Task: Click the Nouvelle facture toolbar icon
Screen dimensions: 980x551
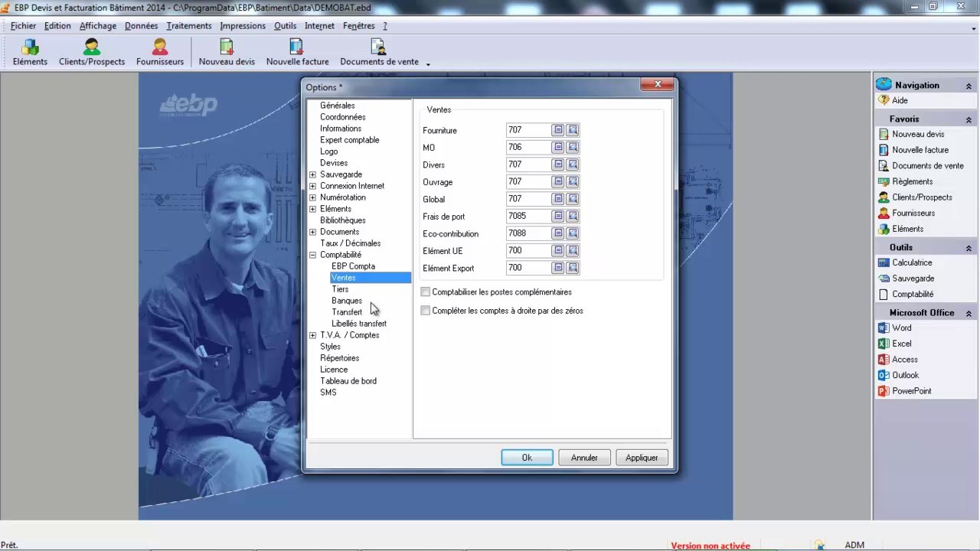Action: pos(297,52)
